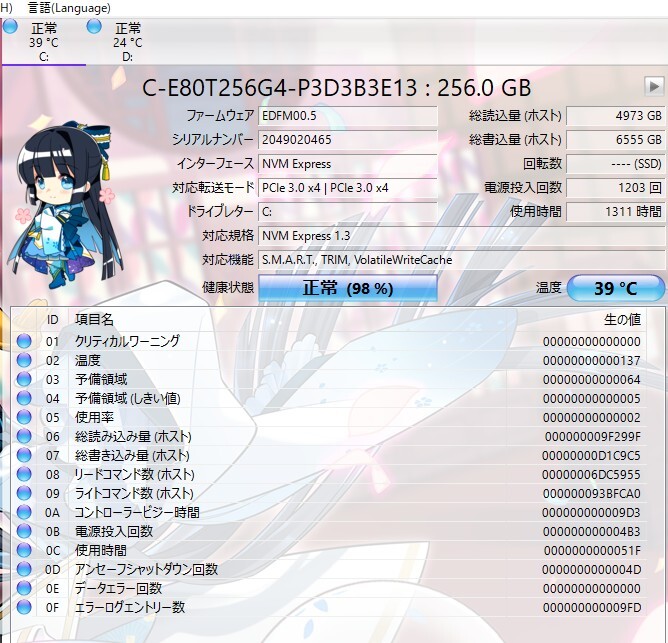The height and width of the screenshot is (643, 668).
Task: Click status orb for 06 総読み込み量 (ホスト)
Action: coord(24,436)
